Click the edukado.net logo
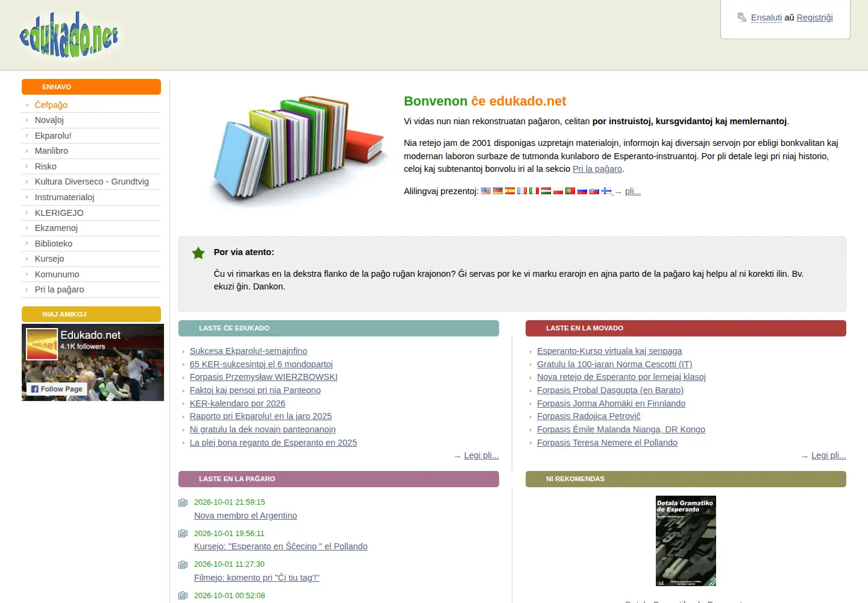This screenshot has height=603, width=868. point(69,34)
